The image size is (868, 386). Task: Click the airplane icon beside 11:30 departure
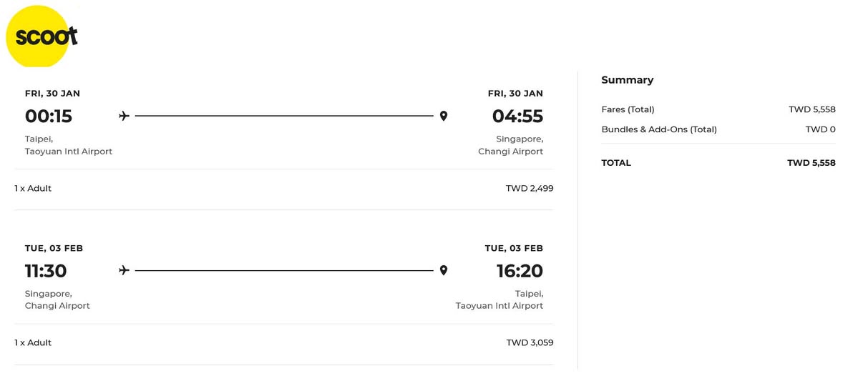[x=124, y=270]
